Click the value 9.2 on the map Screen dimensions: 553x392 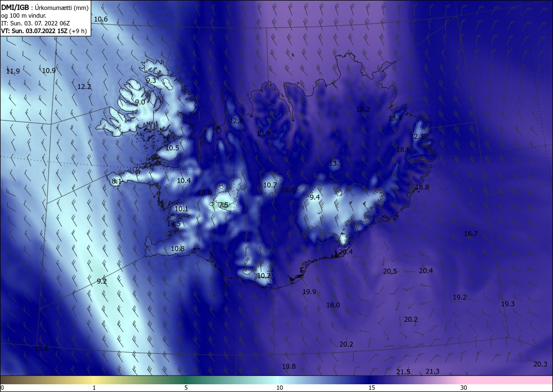[x=102, y=281]
